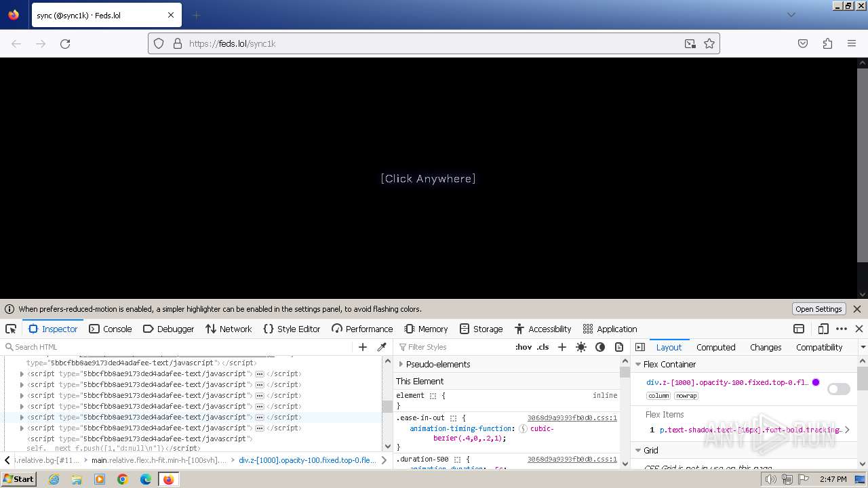This screenshot has width=868, height=488.
Task: Toggle dark color scheme simulation
Action: pos(600,347)
